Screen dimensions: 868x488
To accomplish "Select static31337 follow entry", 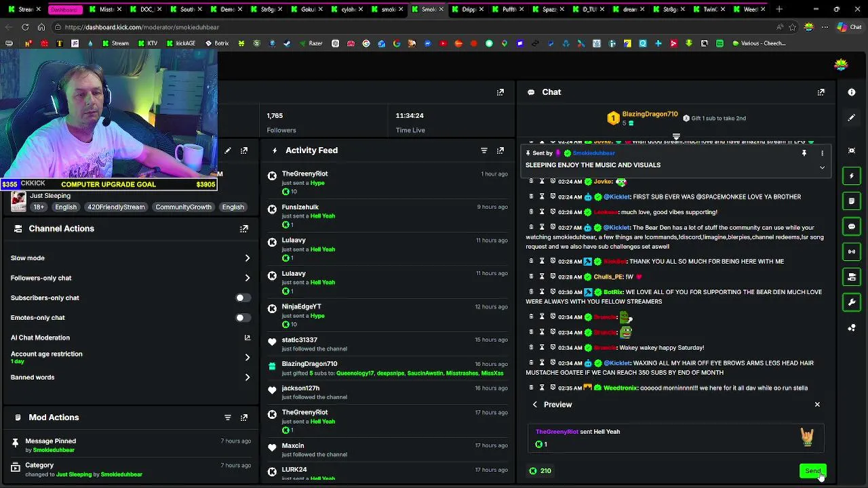I will tap(387, 344).
